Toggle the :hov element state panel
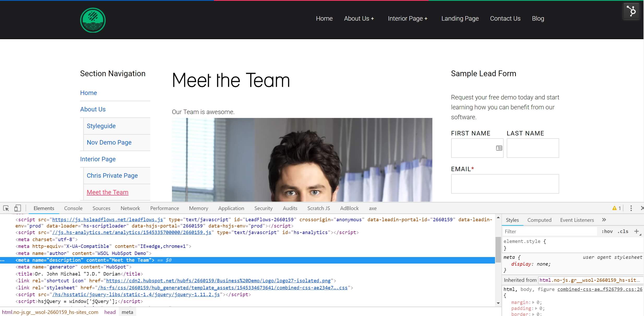The width and height of the screenshot is (644, 316). click(607, 231)
